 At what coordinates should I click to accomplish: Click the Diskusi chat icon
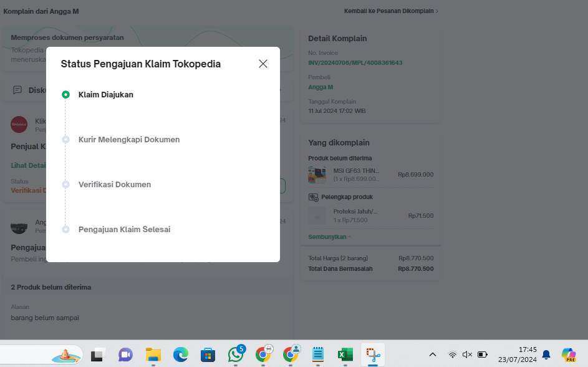click(17, 90)
